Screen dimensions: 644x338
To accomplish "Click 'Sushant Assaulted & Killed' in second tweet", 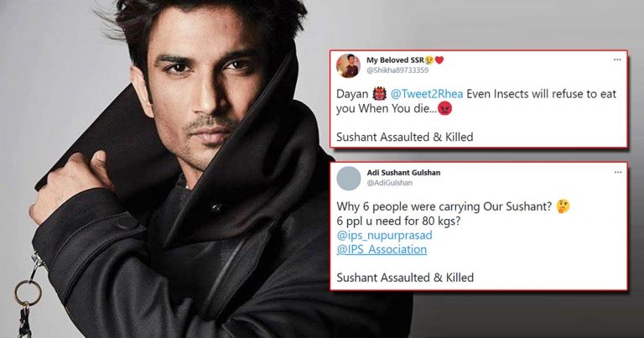I will 405,278.
